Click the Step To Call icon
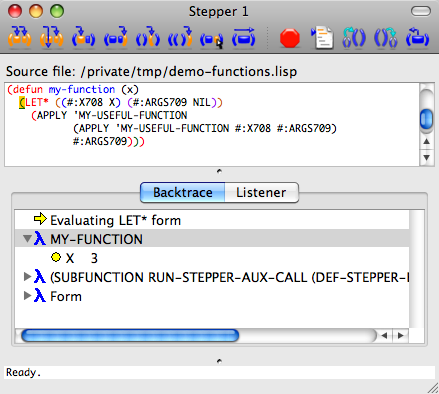439x394 pixels. coord(83,37)
